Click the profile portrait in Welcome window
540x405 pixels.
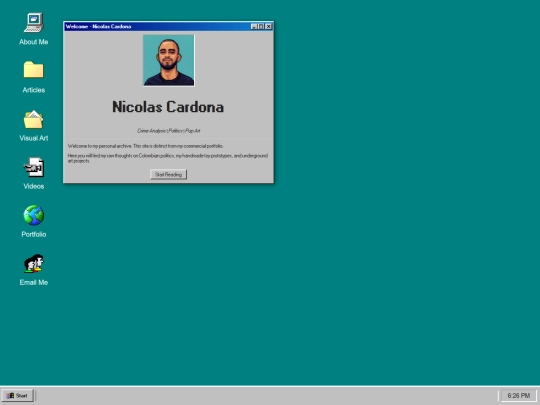pos(169,60)
